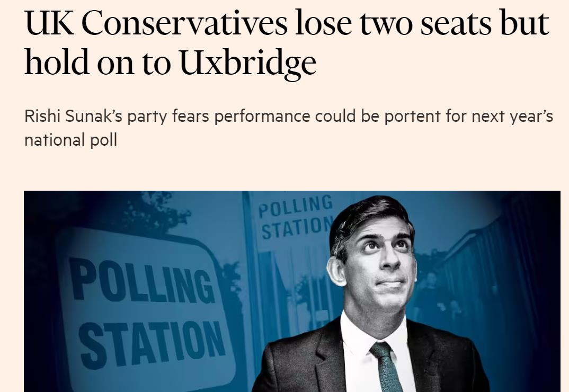569x392 pixels.
Task: Click the dark suit jacket lapel in photo
Action: 323,360
